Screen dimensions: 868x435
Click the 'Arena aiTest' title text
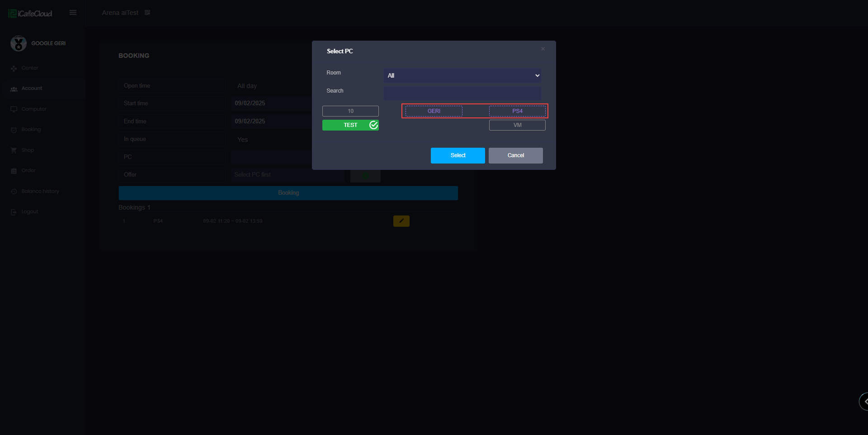click(120, 13)
